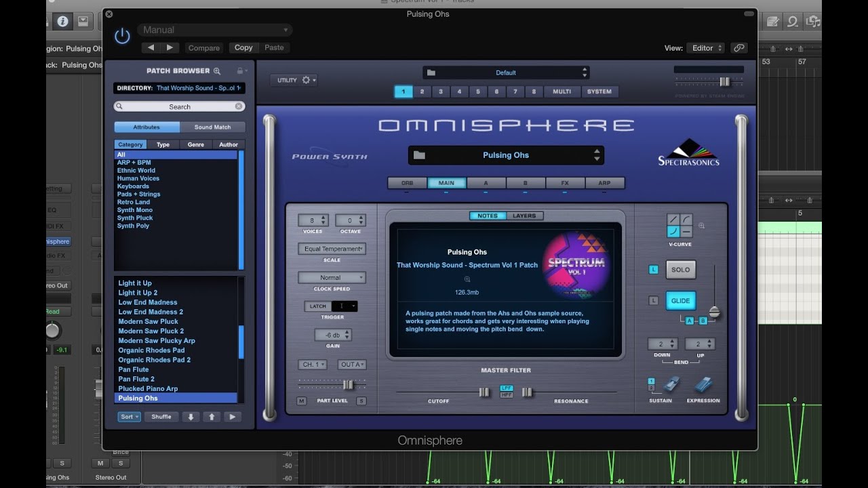868x488 pixels.
Task: Open the OUT A output dropdown
Action: pyautogui.click(x=351, y=365)
